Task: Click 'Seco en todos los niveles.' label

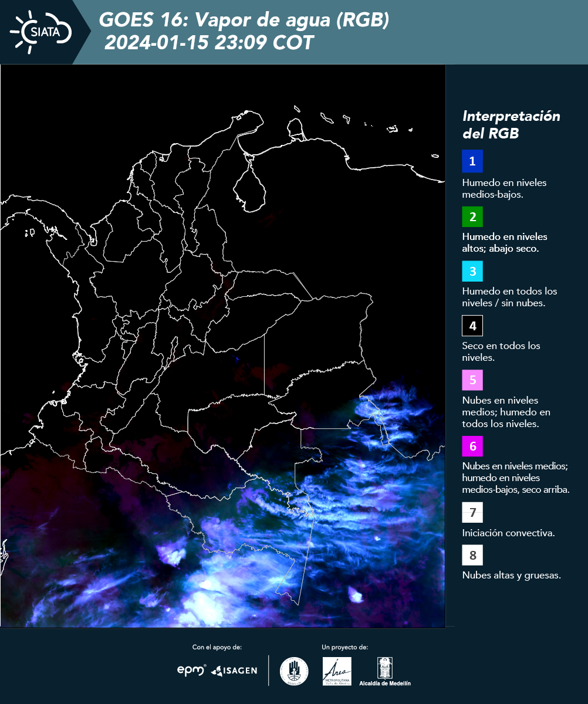Action: click(501, 351)
